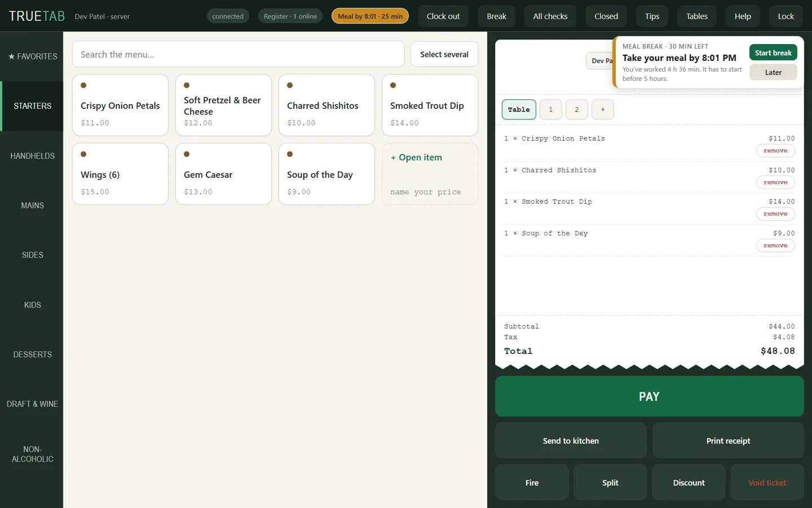Open the Kids category

pyautogui.click(x=32, y=305)
